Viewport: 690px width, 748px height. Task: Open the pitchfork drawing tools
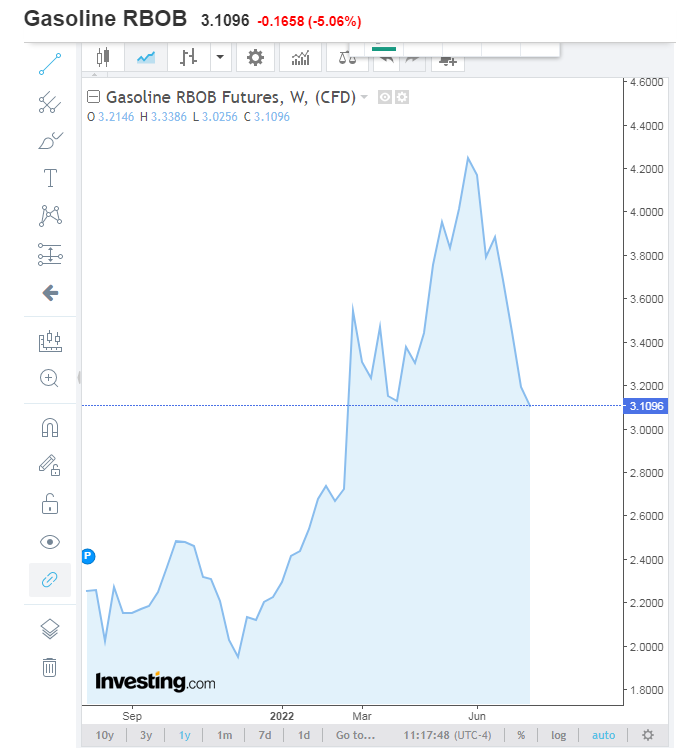click(50, 101)
